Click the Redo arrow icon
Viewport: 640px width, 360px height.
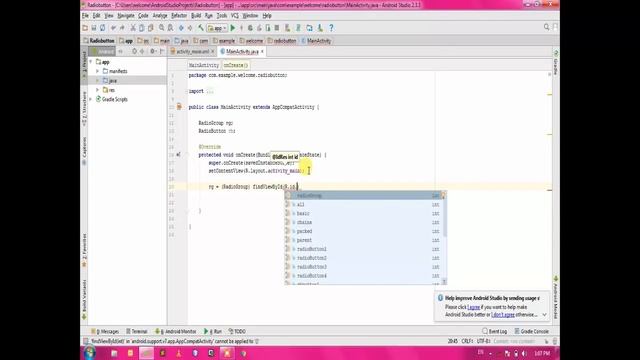coord(122,28)
